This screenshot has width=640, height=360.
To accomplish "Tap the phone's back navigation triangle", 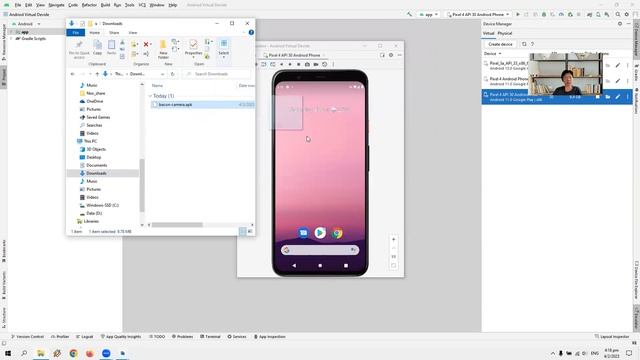I will click(x=294, y=265).
